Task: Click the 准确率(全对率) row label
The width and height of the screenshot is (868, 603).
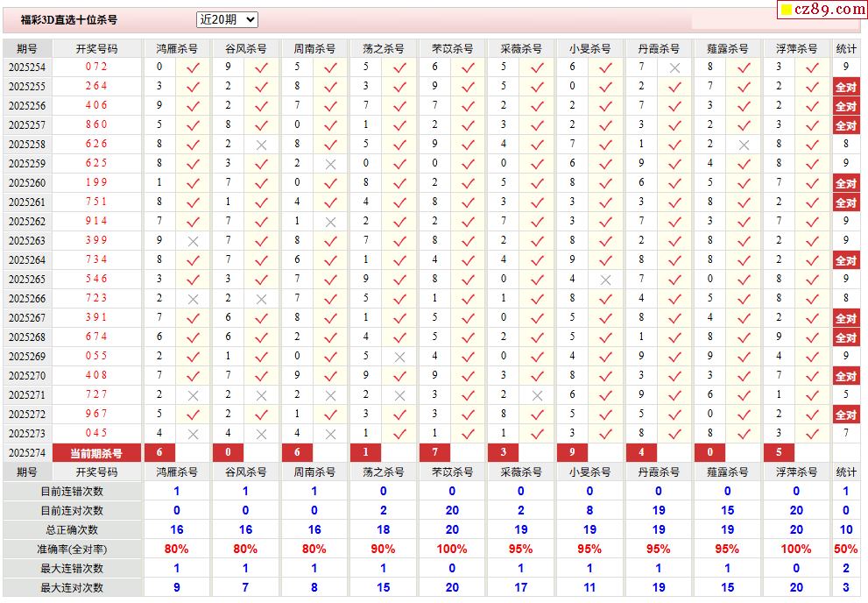Action: (x=71, y=549)
